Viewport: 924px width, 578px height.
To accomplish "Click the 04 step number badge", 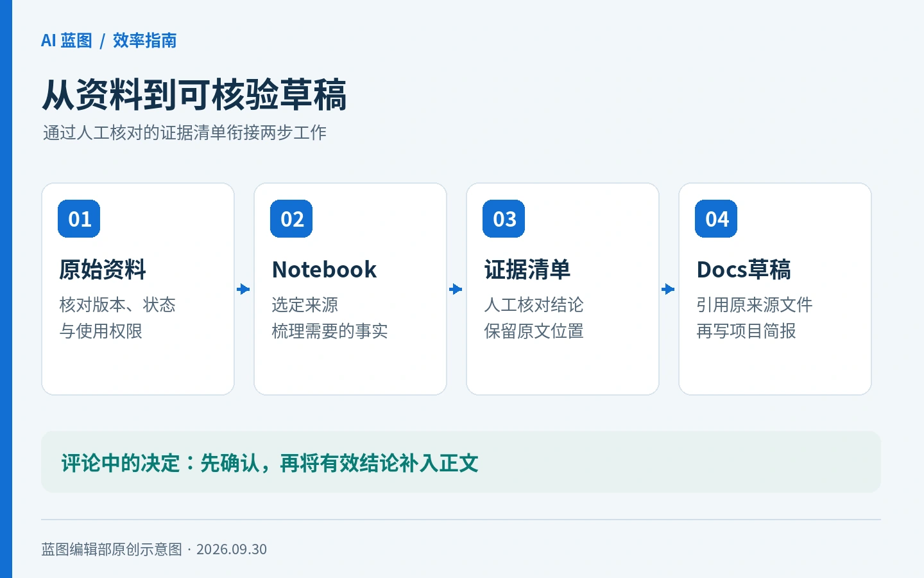I will pos(716,219).
